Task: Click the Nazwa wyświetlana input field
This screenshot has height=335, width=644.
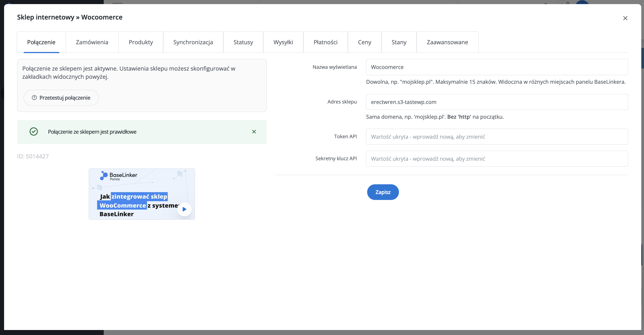Action: tap(497, 67)
